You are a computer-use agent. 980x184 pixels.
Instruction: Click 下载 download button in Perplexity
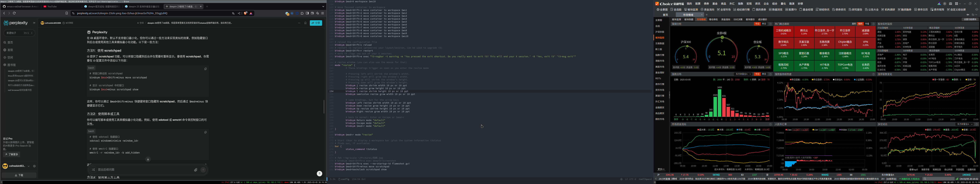click(19, 175)
